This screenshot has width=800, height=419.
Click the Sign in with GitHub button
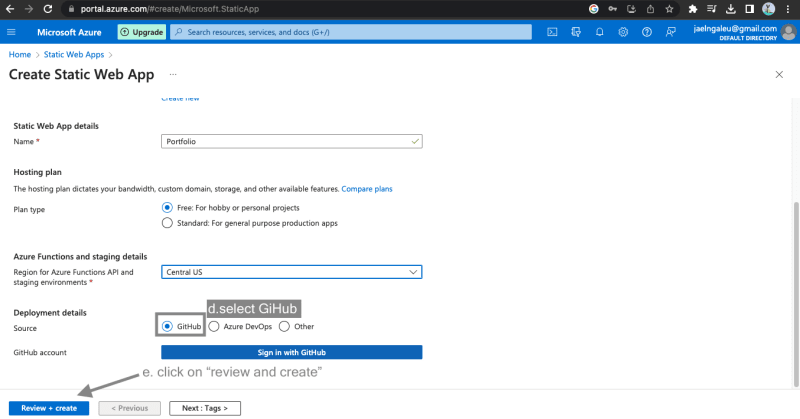[x=292, y=352]
